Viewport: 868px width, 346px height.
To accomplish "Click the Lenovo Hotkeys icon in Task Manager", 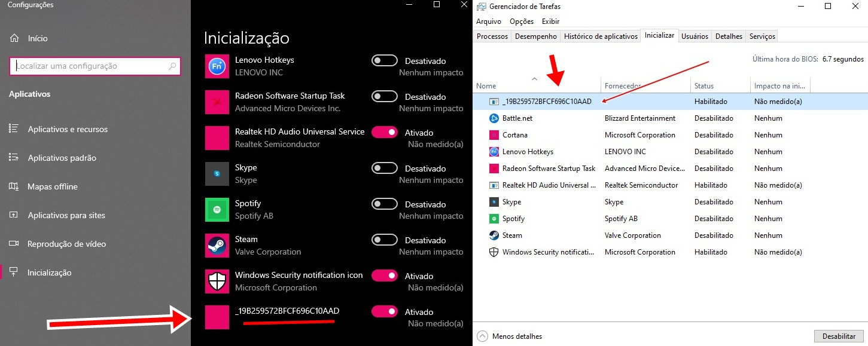I will pyautogui.click(x=494, y=152).
